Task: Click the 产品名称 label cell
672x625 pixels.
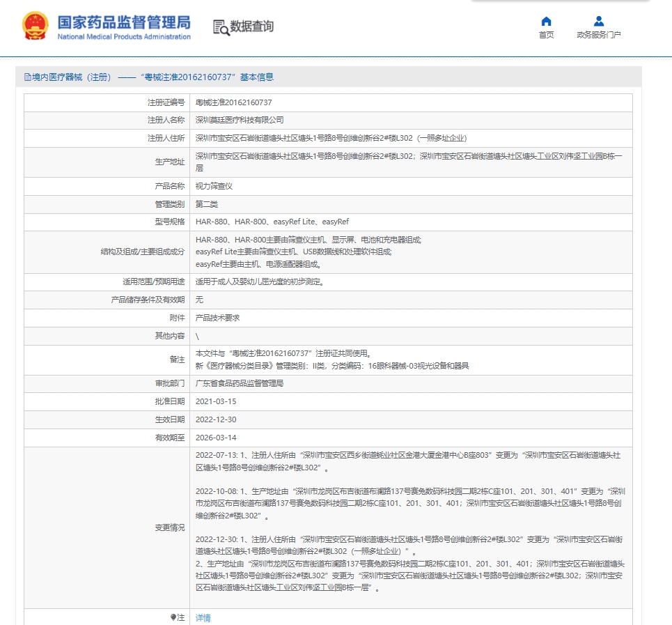Action: pyautogui.click(x=107, y=187)
